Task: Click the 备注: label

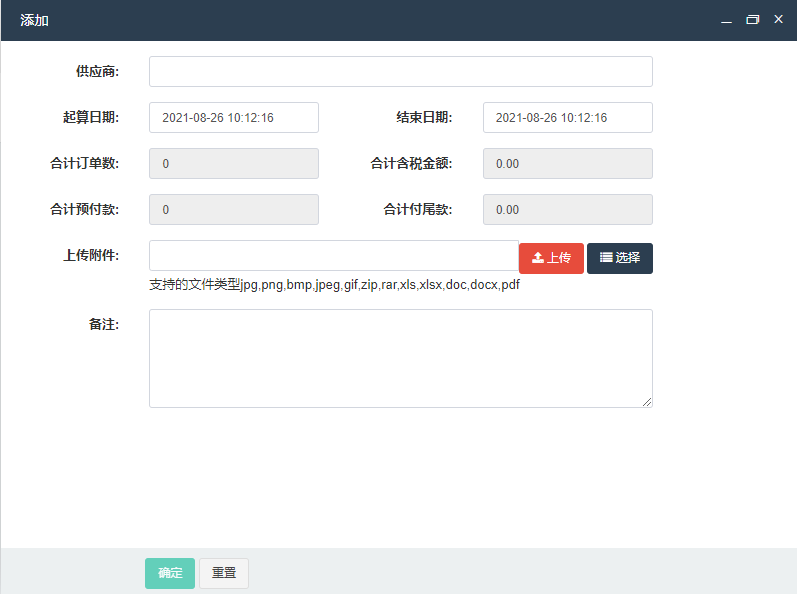Action: (104, 324)
